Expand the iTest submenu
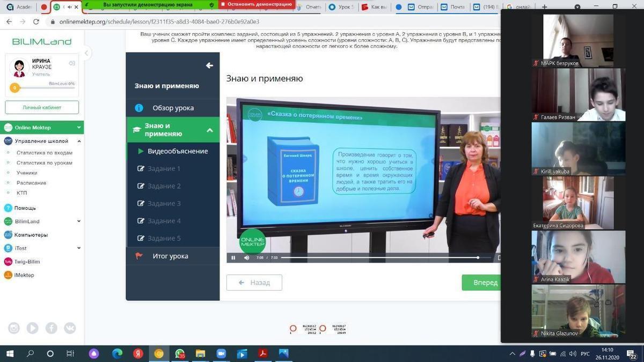Viewport: 644px width, 362px height. (x=79, y=248)
